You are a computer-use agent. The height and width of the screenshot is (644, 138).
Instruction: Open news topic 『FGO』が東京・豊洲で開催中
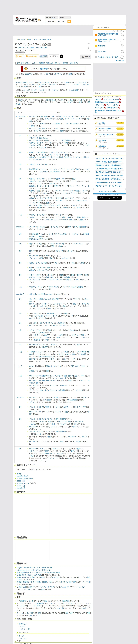pyautogui.click(x=109, y=162)
